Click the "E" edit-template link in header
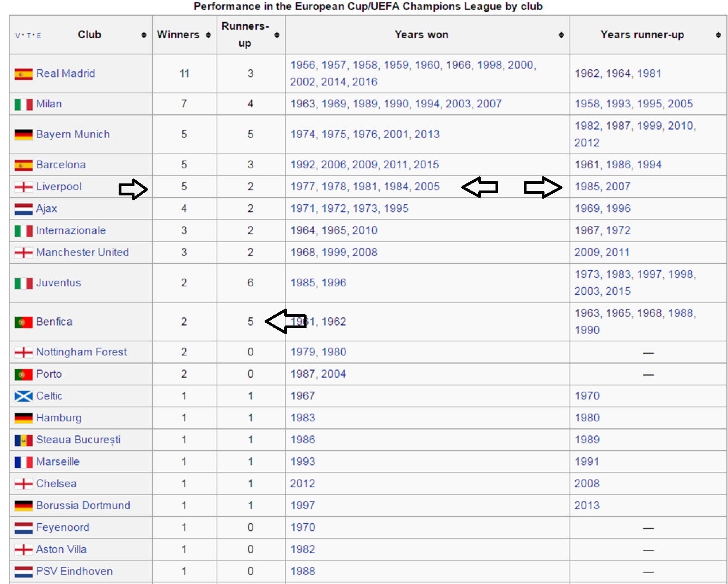This screenshot has height=584, width=728. tap(39, 36)
